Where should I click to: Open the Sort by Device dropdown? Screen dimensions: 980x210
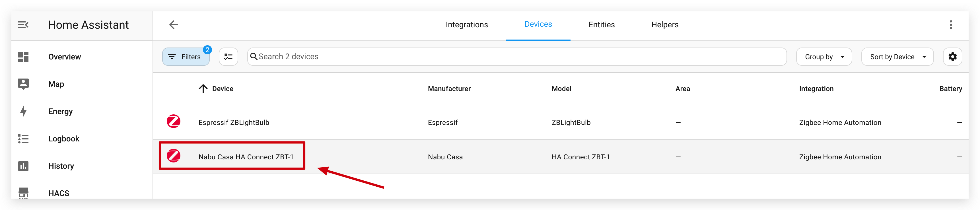click(x=897, y=57)
